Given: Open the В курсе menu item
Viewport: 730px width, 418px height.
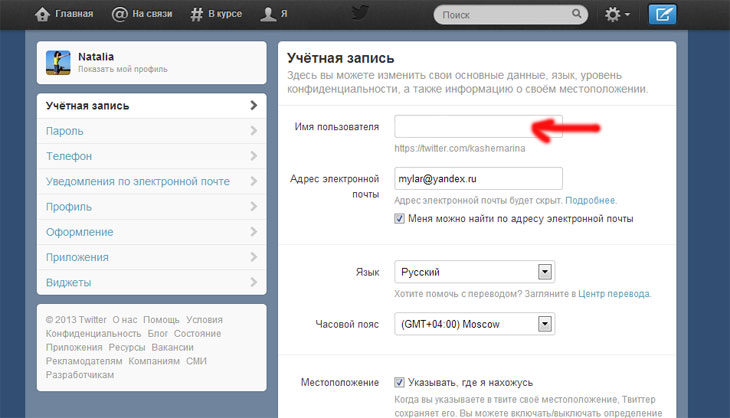Looking at the screenshot, I should (x=216, y=14).
